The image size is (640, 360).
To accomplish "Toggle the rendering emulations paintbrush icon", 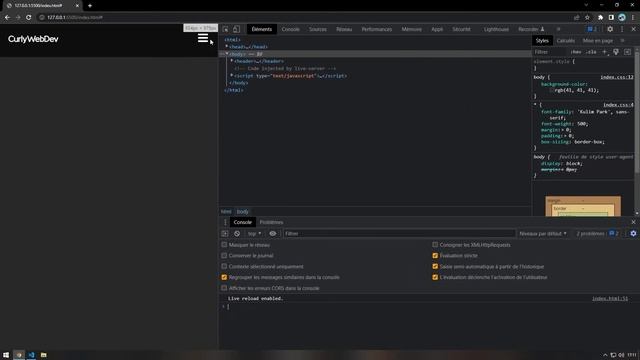I will click(616, 52).
